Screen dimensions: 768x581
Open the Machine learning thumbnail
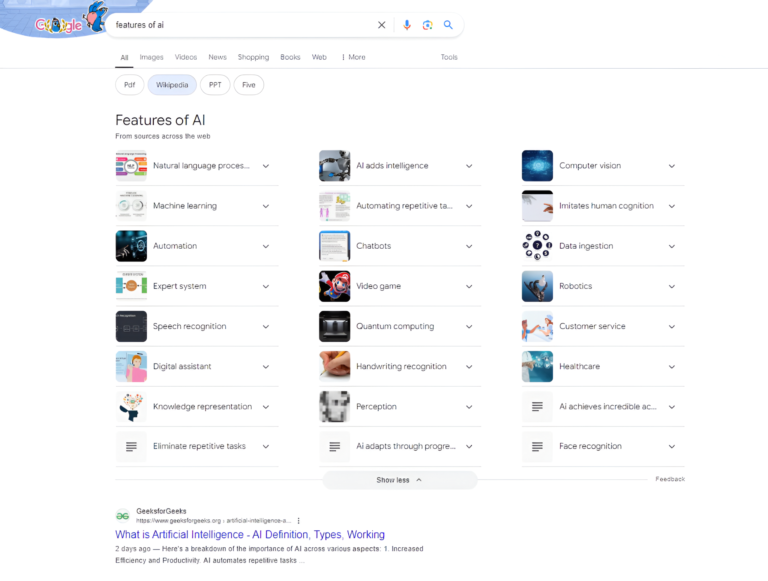(131, 206)
